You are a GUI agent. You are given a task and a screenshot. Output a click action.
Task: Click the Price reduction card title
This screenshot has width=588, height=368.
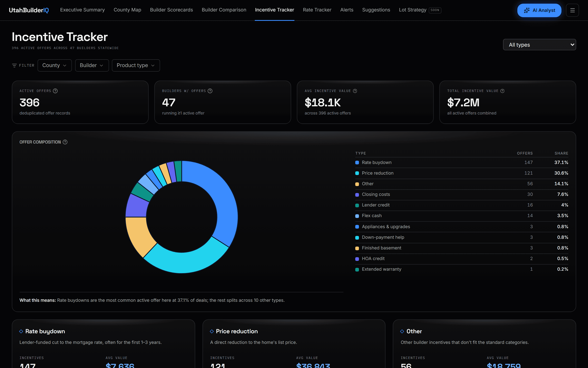237,331
